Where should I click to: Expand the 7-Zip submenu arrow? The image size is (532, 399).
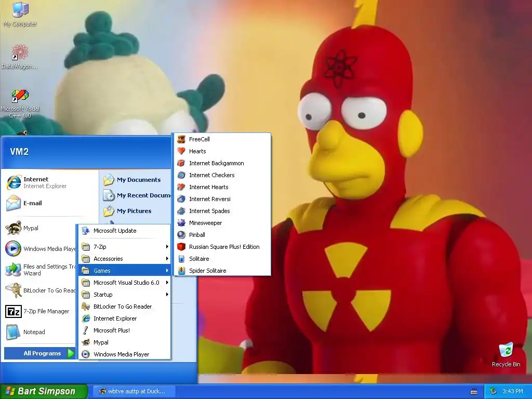[x=167, y=247]
